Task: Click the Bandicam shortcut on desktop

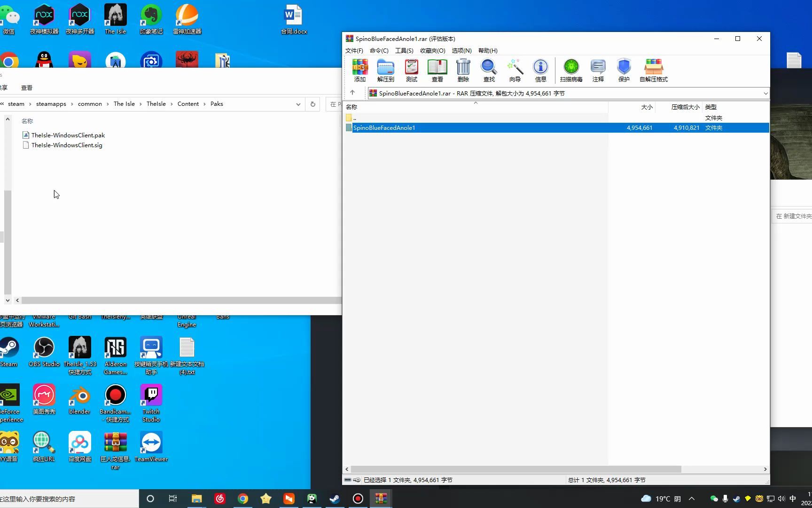Action: pos(115,403)
